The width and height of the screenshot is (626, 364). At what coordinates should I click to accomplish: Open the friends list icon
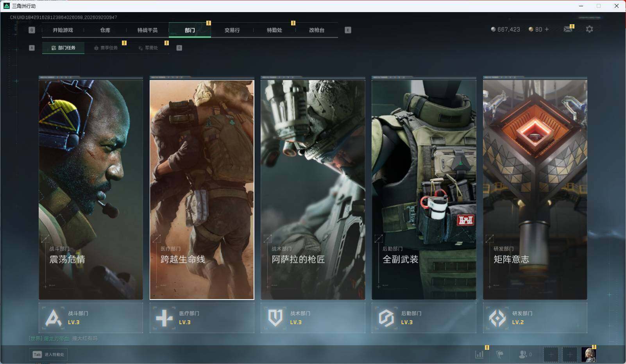coord(522,354)
